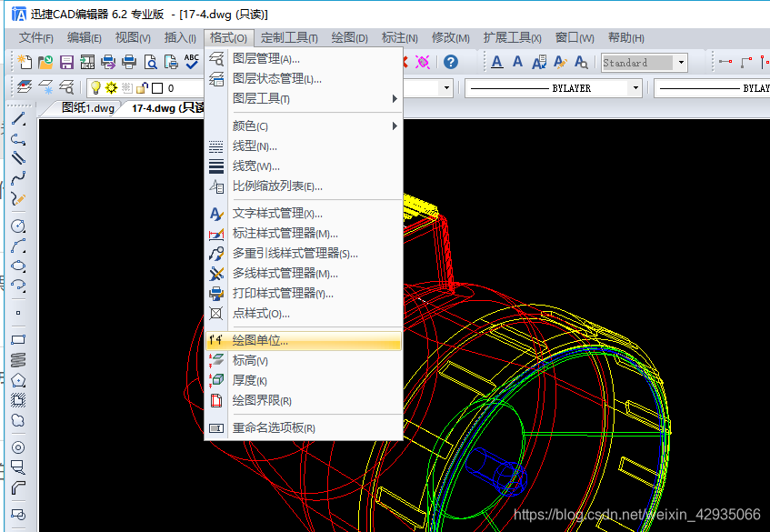Click the linear dimension icon
The image size is (770, 532).
(x=725, y=62)
